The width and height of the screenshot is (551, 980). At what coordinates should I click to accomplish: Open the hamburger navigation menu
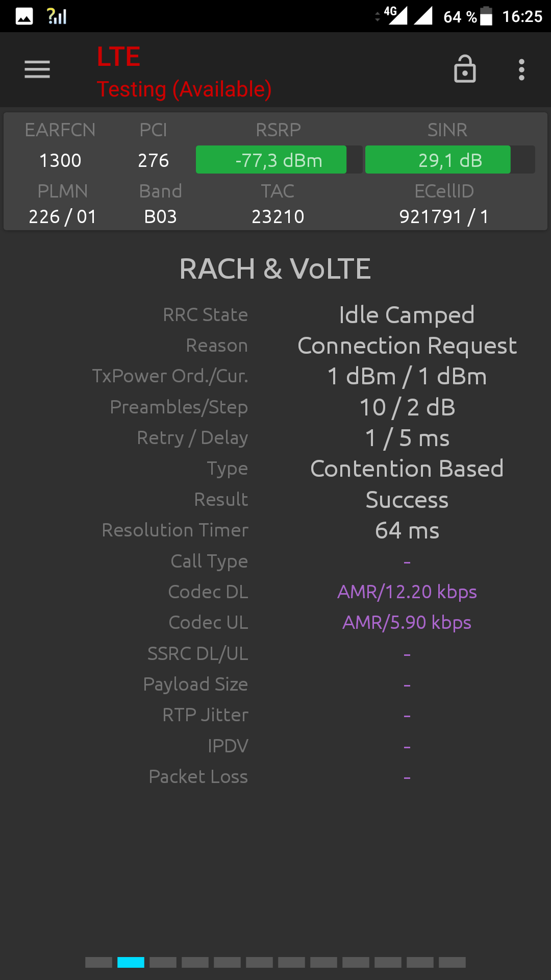coord(37,69)
